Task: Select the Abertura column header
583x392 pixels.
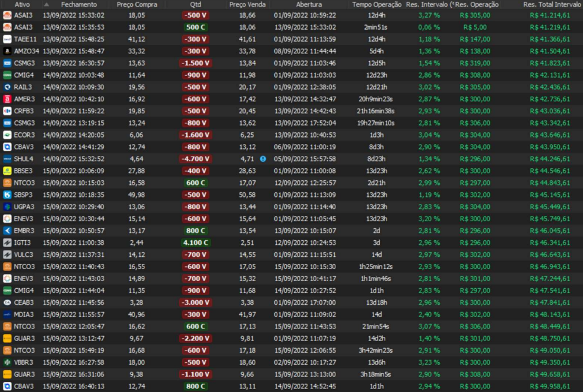Action: pos(309,5)
